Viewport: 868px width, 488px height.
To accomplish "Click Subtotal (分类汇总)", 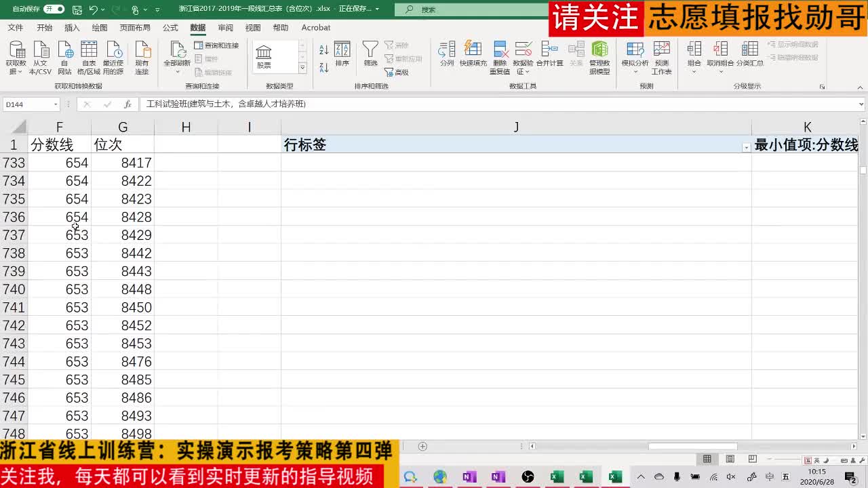I will pos(750,54).
